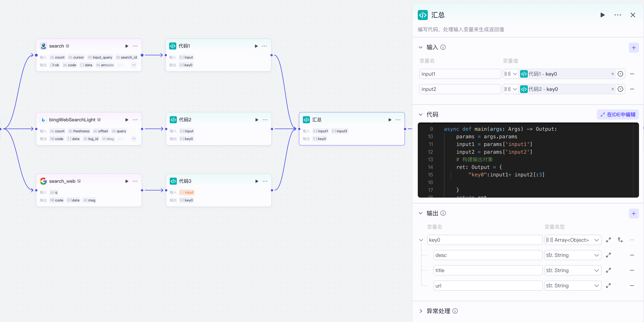Clear the 代码2 - key0 reference value

612,89
